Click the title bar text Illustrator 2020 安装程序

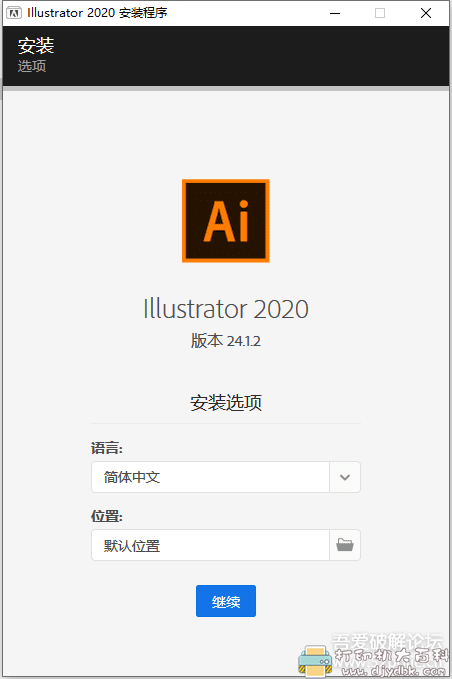click(x=97, y=13)
